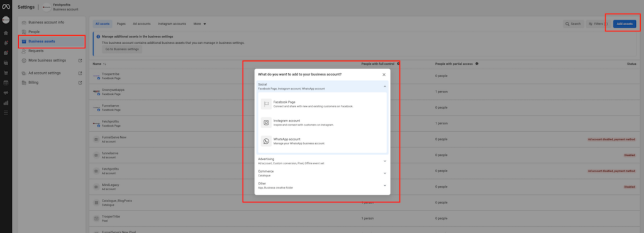
Task: Click the WhatsApp account icon in dialog
Action: (x=266, y=141)
